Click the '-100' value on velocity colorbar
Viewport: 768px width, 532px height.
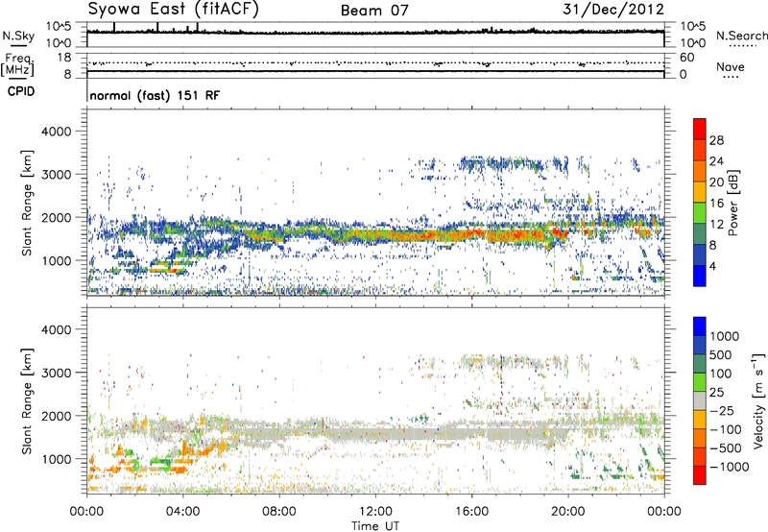click(x=728, y=429)
